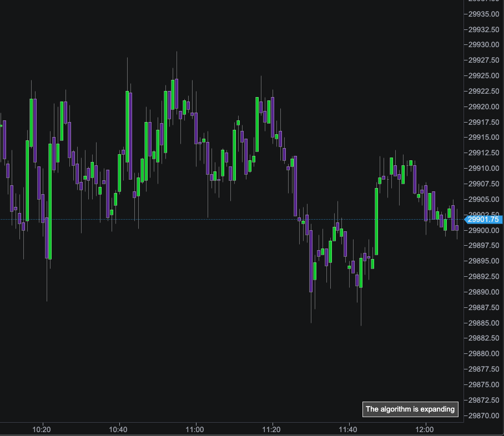Click the 29920.00 price axis label
Viewport: 504px width, 436px height.
click(x=484, y=107)
